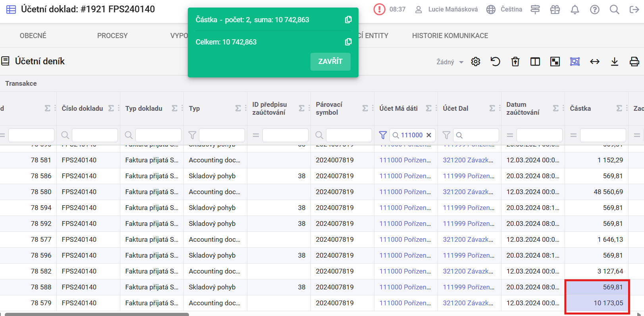
Task: Show sum for Částka column
Action: (619, 108)
